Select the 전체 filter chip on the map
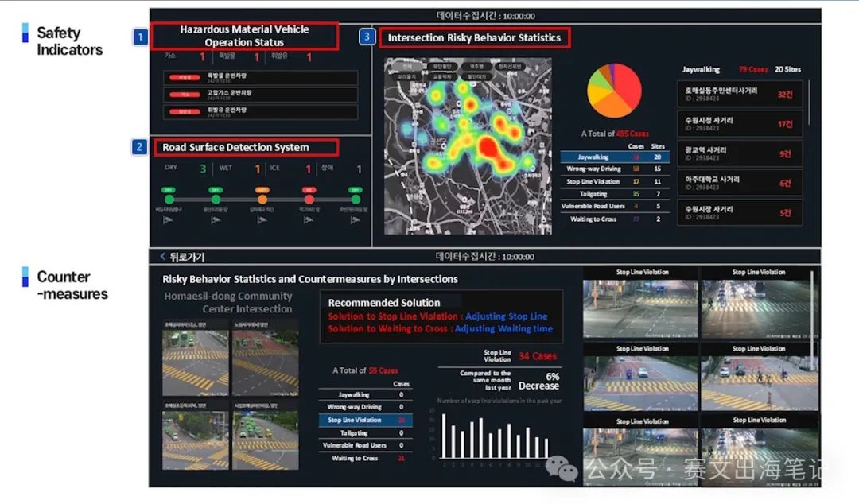859x504 pixels. point(408,66)
